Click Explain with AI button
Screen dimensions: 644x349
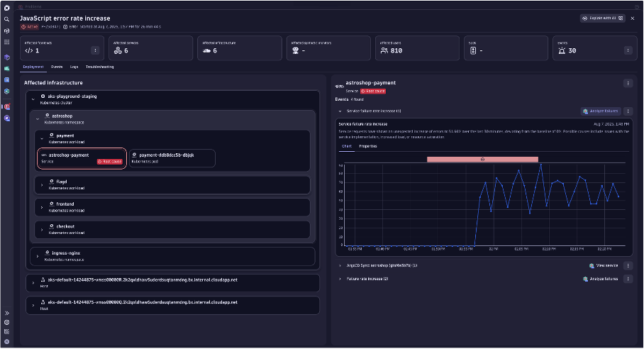coord(602,18)
